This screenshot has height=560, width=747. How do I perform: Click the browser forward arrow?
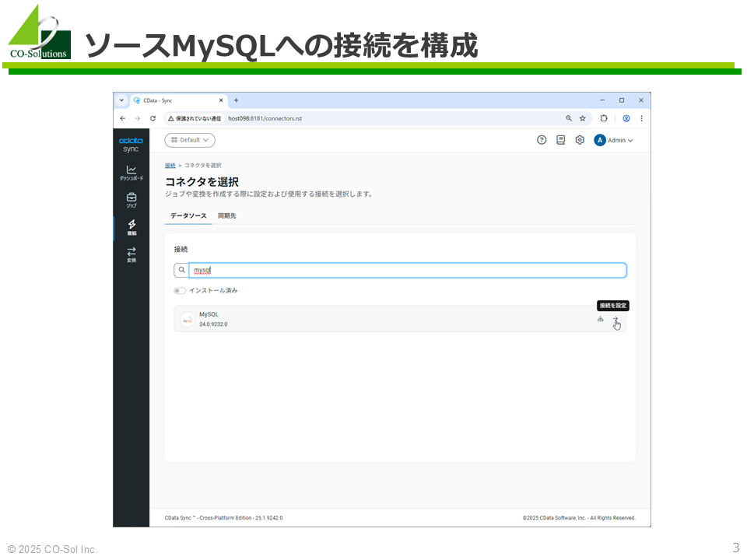(138, 118)
